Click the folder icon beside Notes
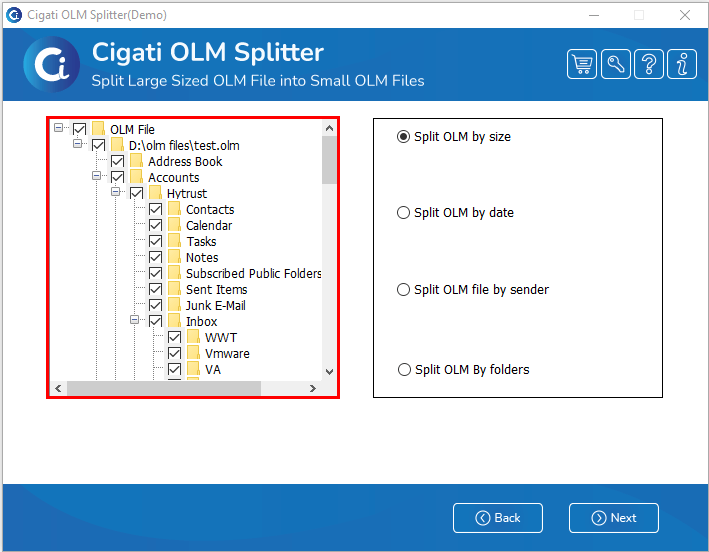The width and height of the screenshot is (709, 552). pyautogui.click(x=174, y=257)
